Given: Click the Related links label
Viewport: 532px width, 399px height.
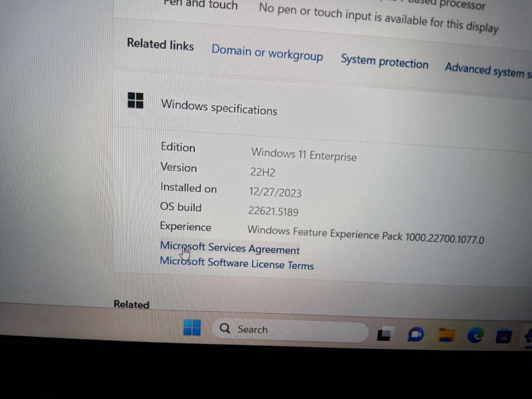Looking at the screenshot, I should tap(160, 44).
